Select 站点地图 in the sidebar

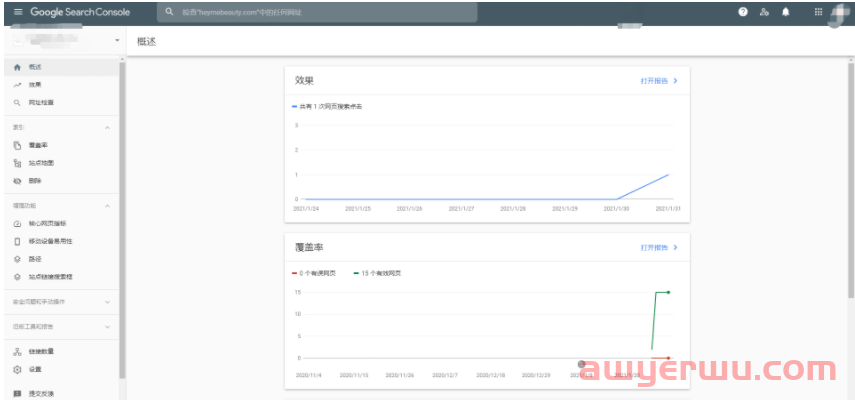point(41,163)
